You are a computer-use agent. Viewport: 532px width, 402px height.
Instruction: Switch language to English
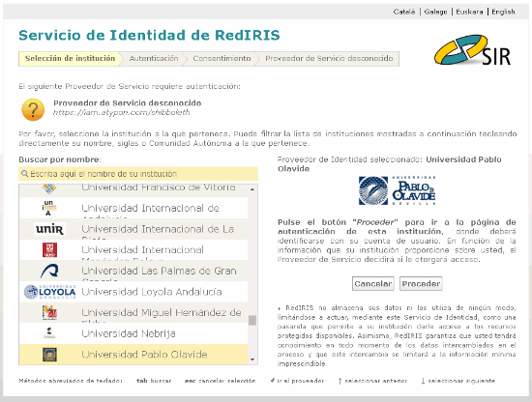(x=503, y=12)
